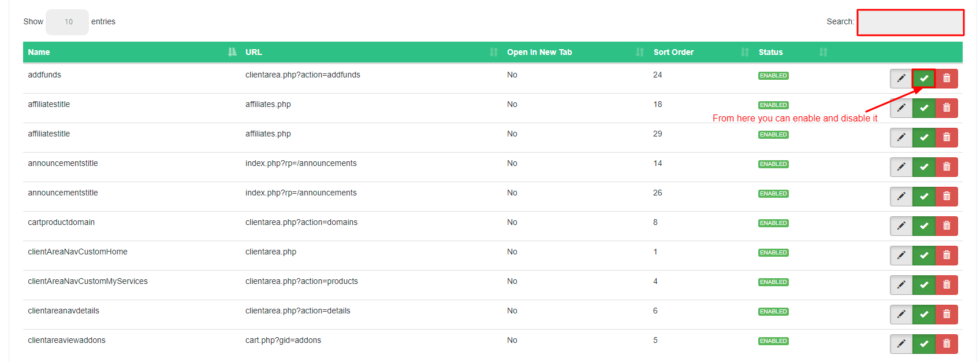Sort table by URL column arrows

pyautogui.click(x=493, y=52)
